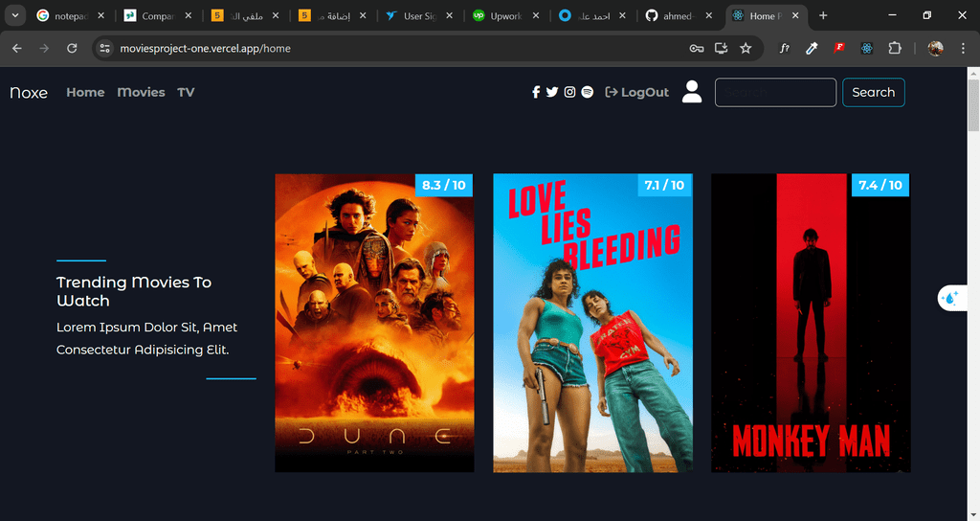View site information icon in address bar
The width and height of the screenshot is (980, 521).
(x=105, y=48)
